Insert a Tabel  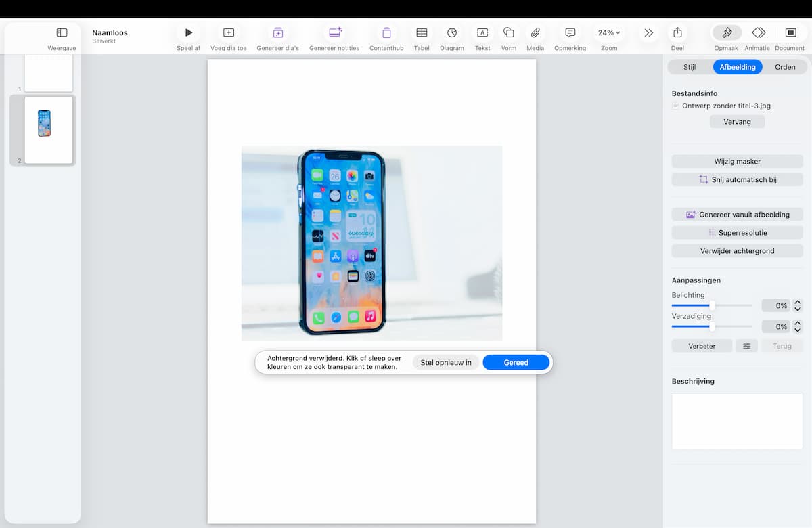coord(422,32)
